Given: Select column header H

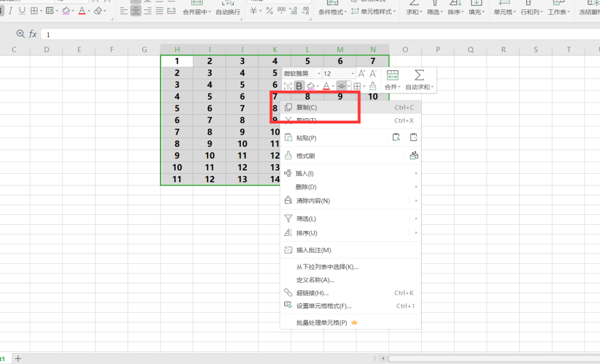Looking at the screenshot, I should [177, 49].
